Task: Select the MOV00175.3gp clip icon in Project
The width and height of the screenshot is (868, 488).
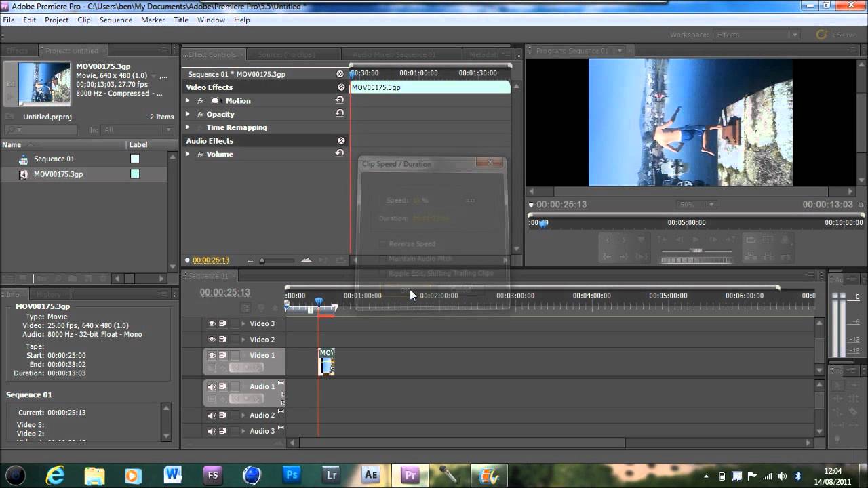Action: 24,174
